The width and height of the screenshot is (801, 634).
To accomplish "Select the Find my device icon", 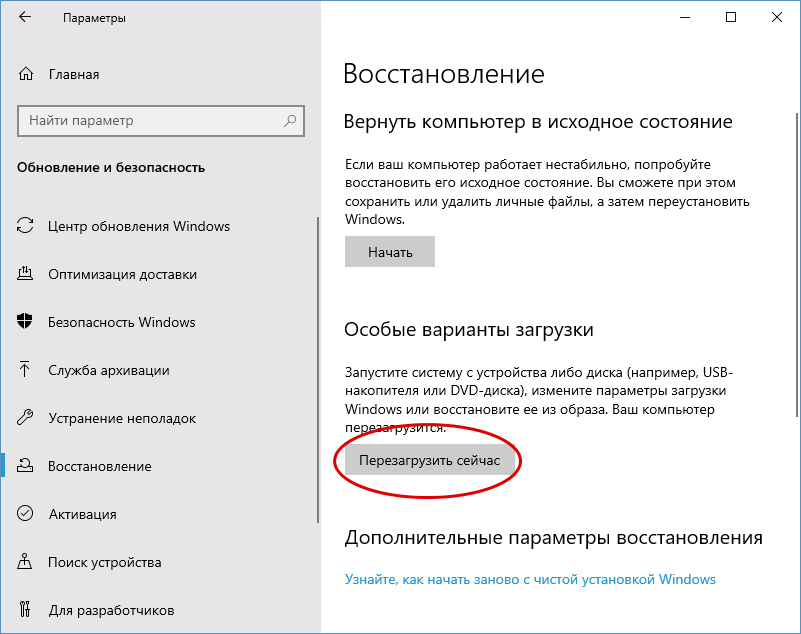I will tap(25, 561).
